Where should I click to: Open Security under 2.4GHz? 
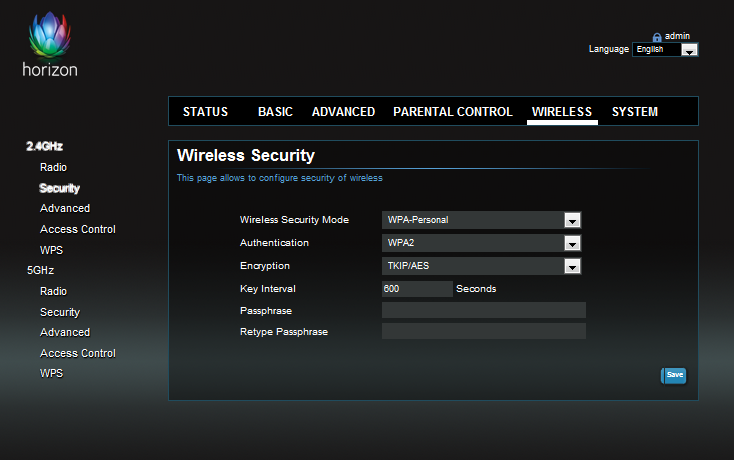pyautogui.click(x=59, y=188)
